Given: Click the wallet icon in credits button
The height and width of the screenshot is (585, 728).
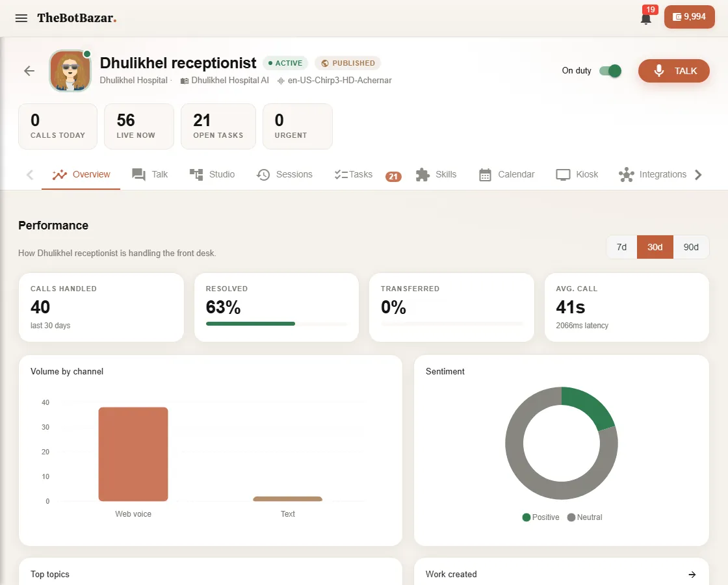Looking at the screenshot, I should (x=677, y=17).
